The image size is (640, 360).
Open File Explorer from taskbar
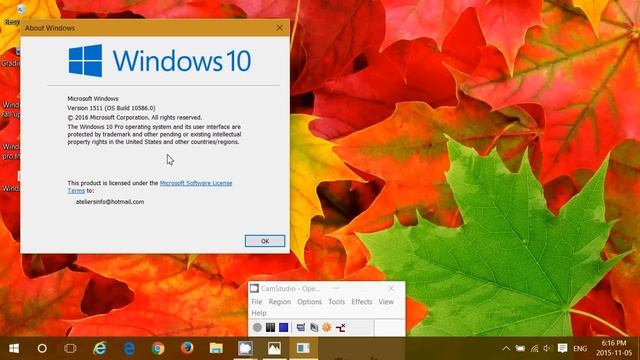pyautogui.click(x=216, y=348)
